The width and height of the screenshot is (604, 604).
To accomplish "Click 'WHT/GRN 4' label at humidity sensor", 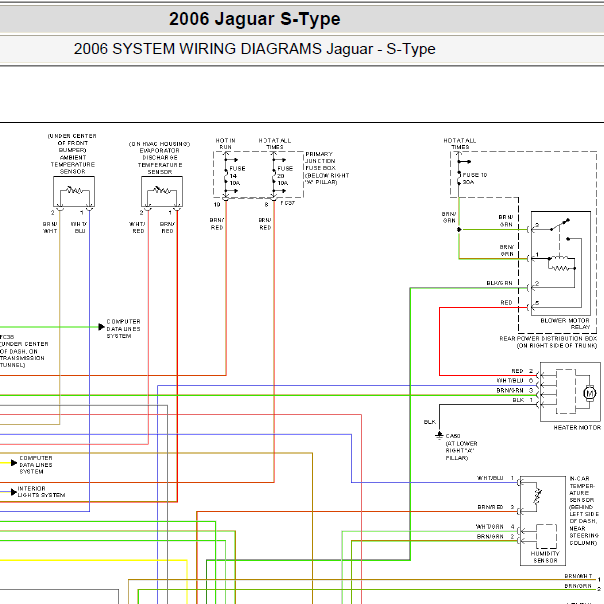I will (495, 527).
